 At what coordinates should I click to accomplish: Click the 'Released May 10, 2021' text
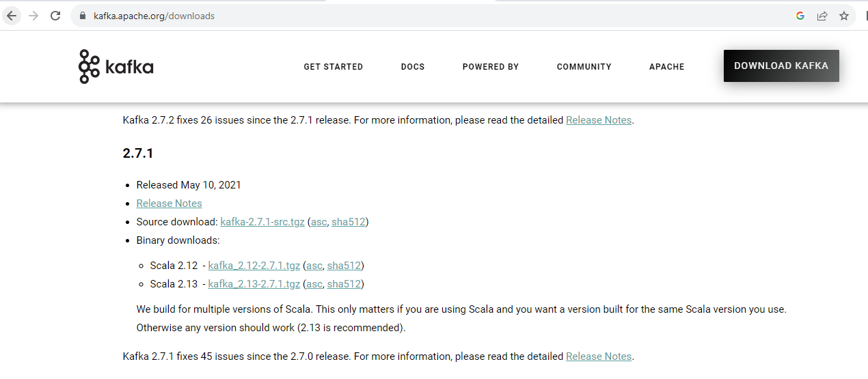[189, 185]
